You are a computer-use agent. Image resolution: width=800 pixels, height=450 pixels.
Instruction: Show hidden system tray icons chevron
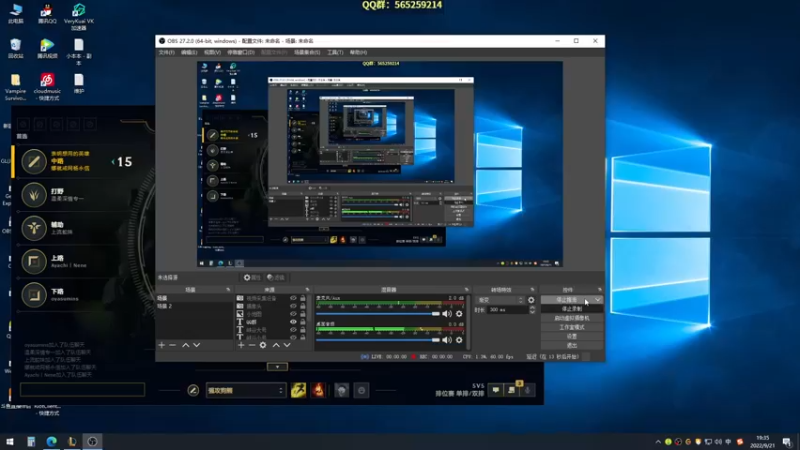pos(658,442)
